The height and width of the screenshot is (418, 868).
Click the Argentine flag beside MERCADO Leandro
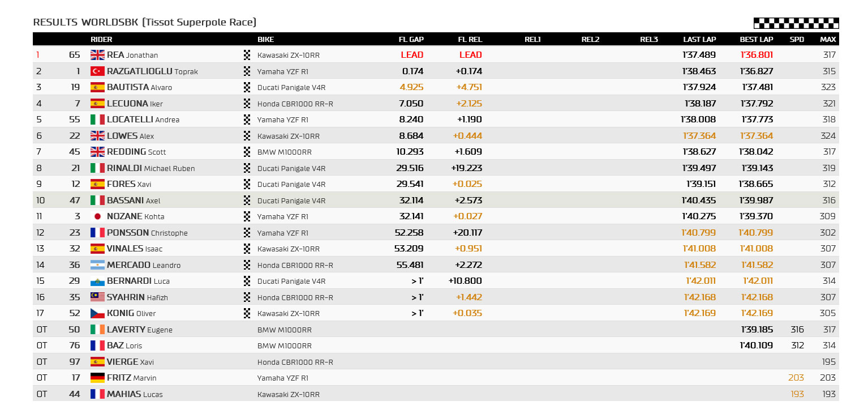97,265
